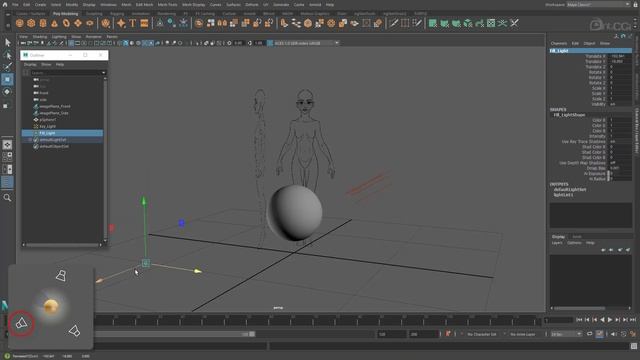Viewport: 640px width, 360px height.
Task: Click the Mirror shelf icon with two arches
Action: coord(222,23)
